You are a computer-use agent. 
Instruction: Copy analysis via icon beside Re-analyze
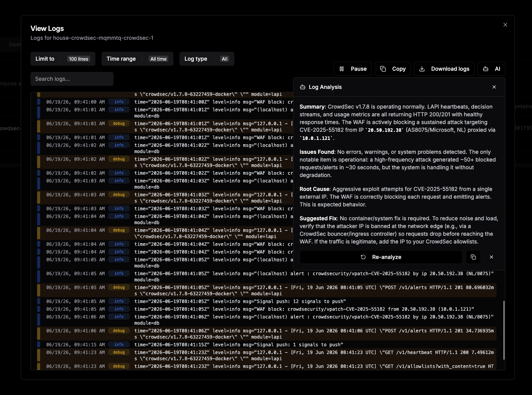point(473,257)
